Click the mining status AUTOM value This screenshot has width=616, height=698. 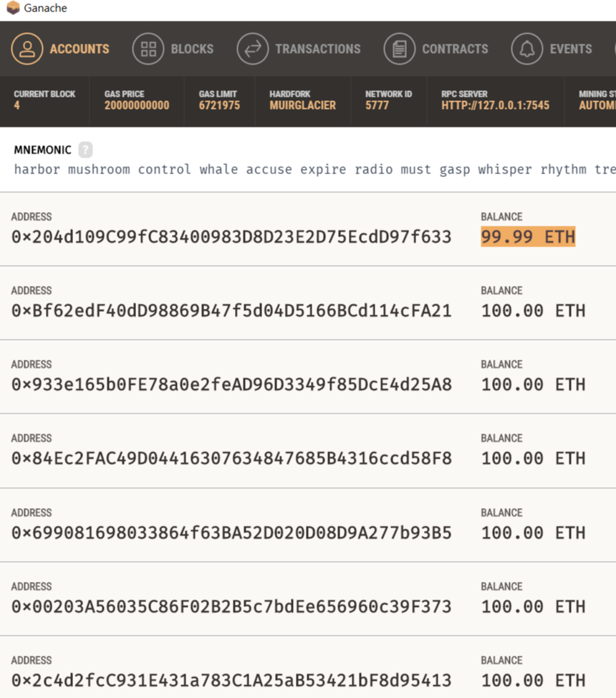tap(597, 105)
